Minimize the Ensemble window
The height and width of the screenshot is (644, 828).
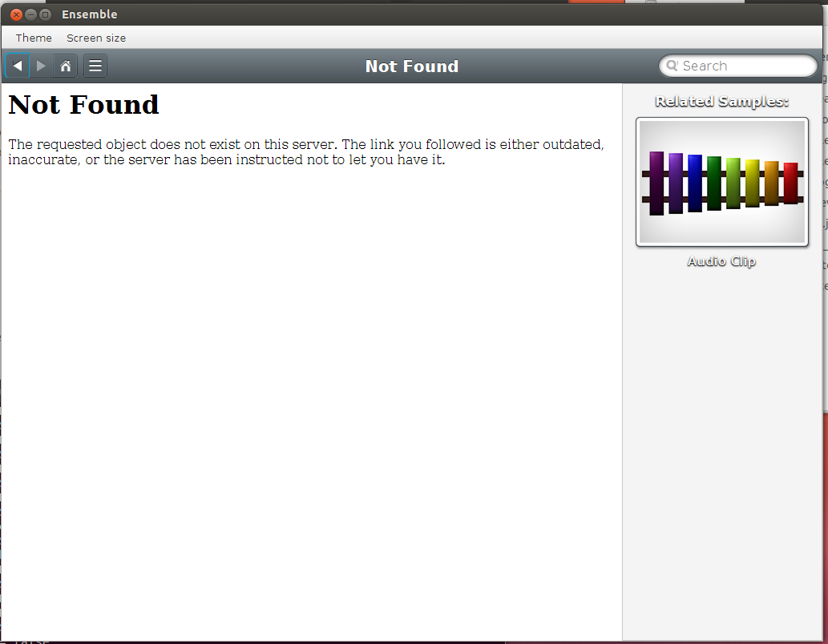30,14
